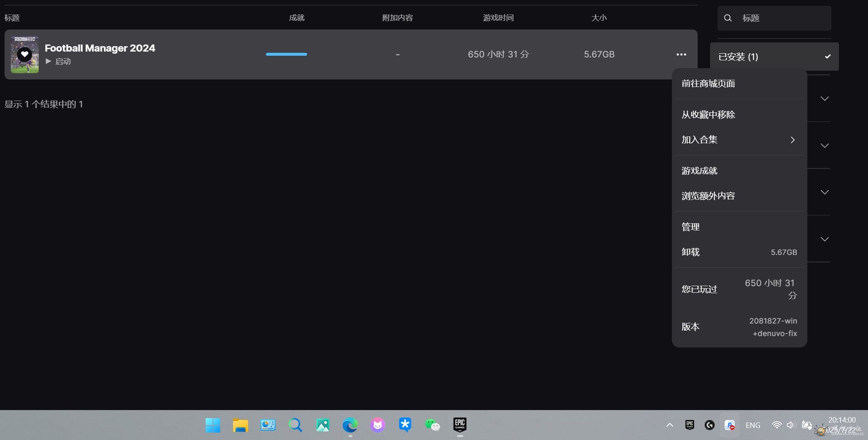The image size is (868, 440).
Task: Click the blue magnifier search app on the taskbar
Action: (295, 425)
